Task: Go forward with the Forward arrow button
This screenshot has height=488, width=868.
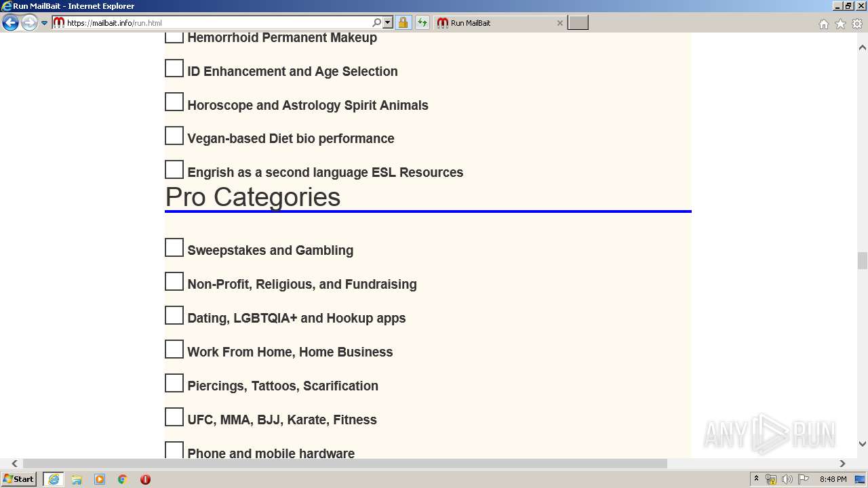Action: 29,22
